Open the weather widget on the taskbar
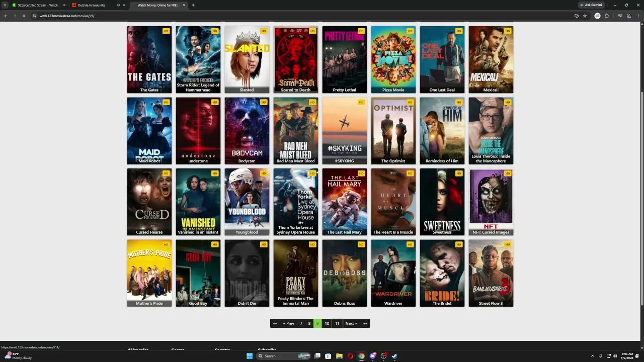This screenshot has height=362, width=644. 18,356
